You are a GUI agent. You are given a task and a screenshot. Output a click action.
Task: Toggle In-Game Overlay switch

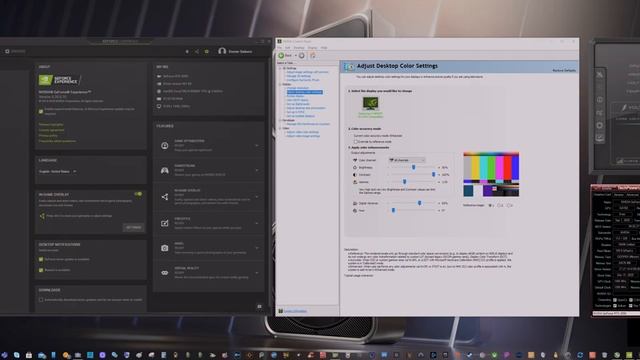138,194
